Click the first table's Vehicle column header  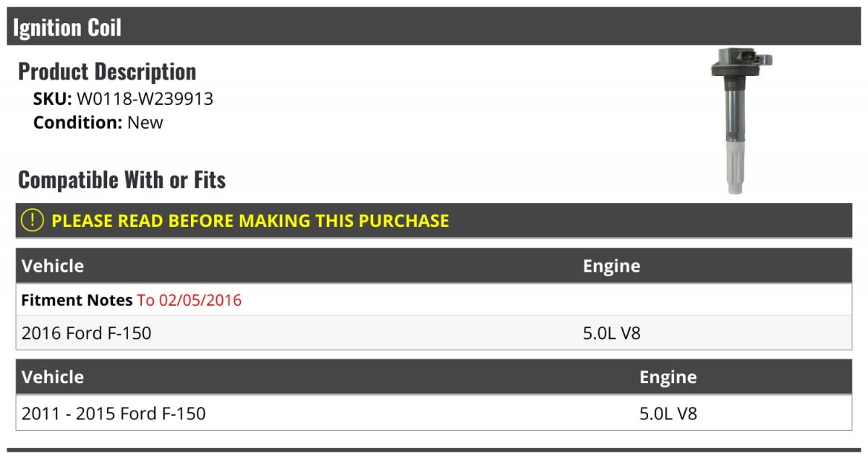pos(53,266)
